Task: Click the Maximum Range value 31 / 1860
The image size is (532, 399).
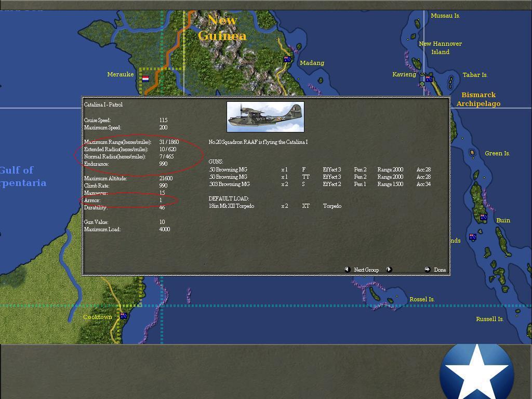Action: (x=169, y=142)
